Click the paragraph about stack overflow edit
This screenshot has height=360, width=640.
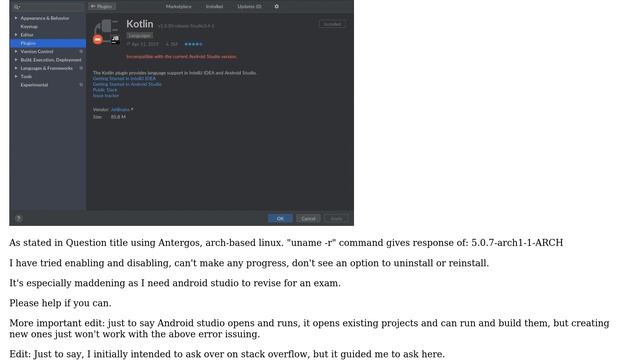[227, 354]
